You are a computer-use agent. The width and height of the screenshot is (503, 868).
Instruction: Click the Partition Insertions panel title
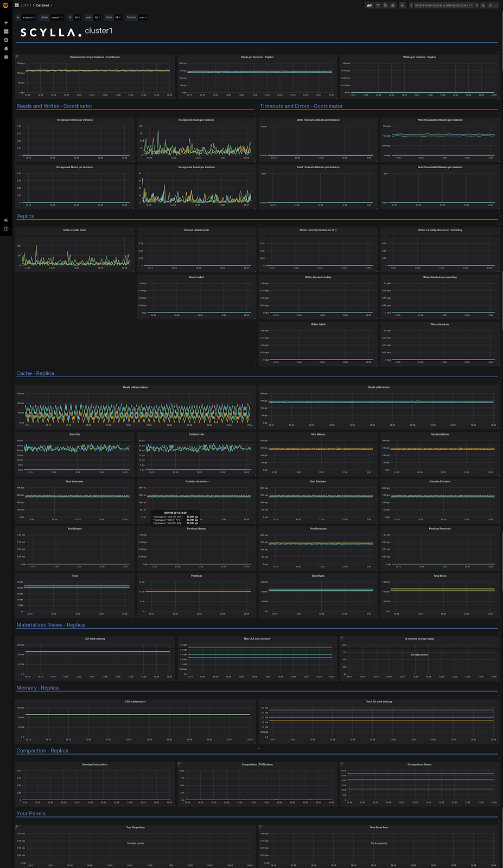196,482
